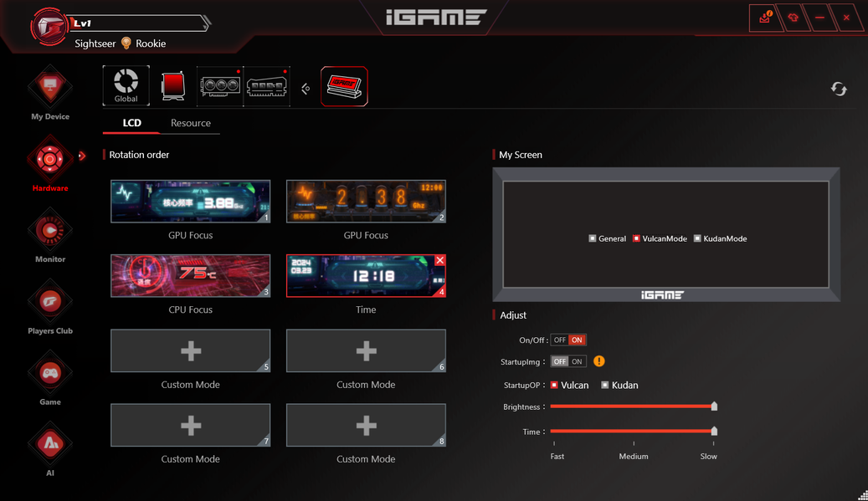Click the refresh sync icon

pos(839,89)
